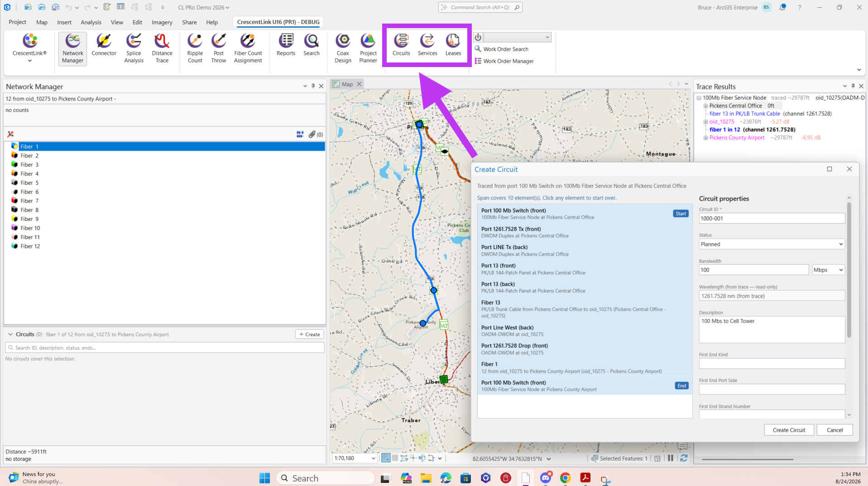The height and width of the screenshot is (486, 868).
Task: Click the Circuit ID field
Action: (x=772, y=218)
